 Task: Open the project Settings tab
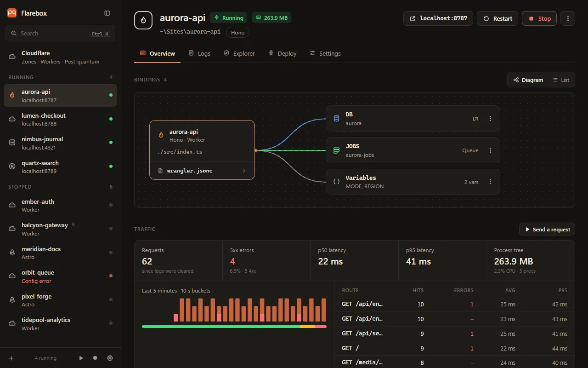pyautogui.click(x=325, y=54)
